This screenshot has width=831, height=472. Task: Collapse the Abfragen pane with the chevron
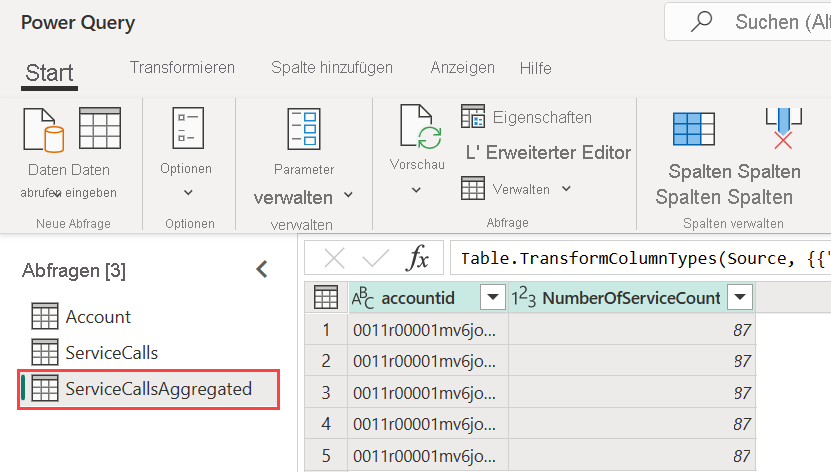tap(262, 269)
